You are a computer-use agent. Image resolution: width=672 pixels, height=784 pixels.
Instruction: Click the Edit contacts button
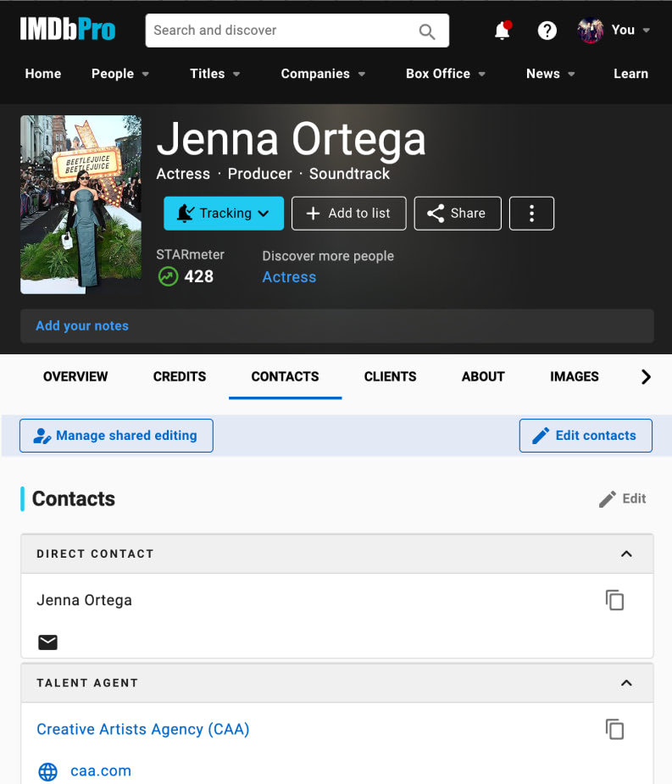(586, 436)
